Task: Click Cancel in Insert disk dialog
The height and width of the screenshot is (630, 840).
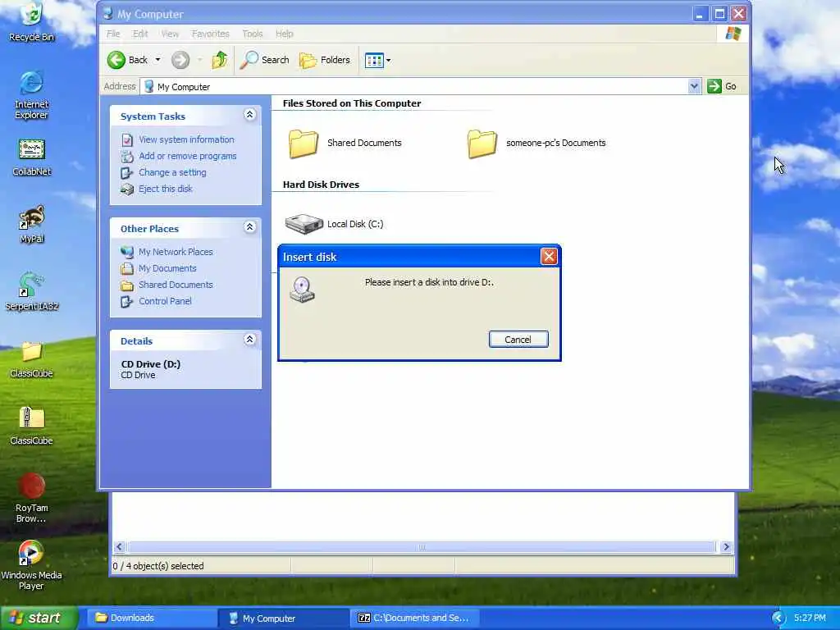Action: click(518, 339)
